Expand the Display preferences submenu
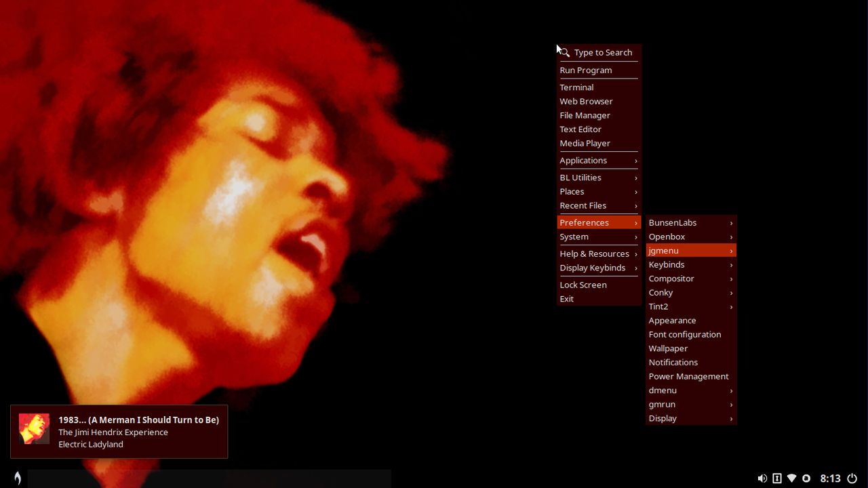Screen dimensions: 868x488 [691, 418]
